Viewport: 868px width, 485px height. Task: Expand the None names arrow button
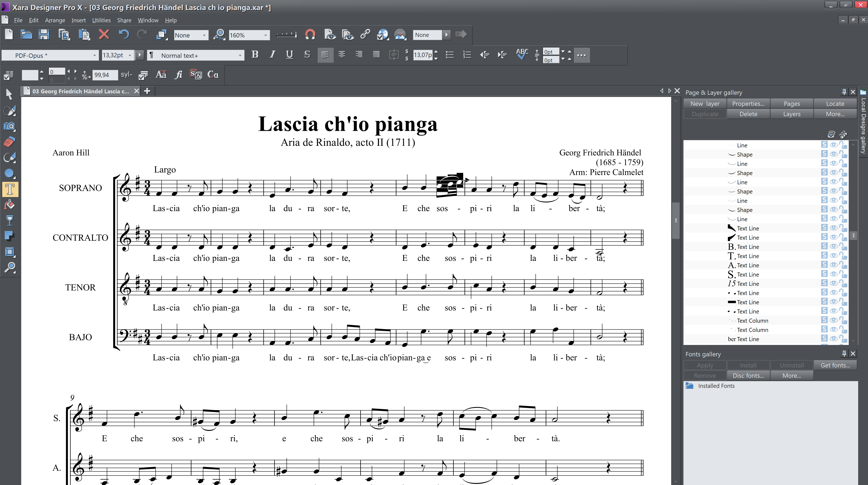446,35
